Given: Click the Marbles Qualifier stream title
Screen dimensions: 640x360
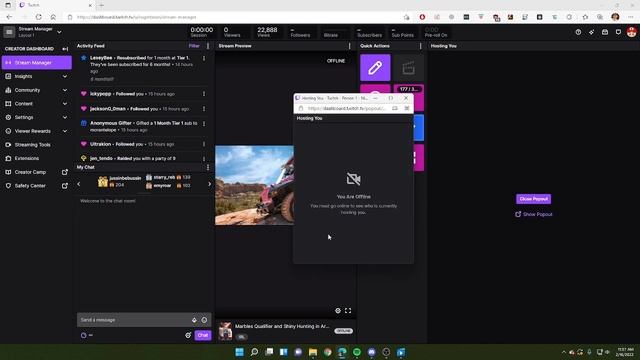Looking at the screenshot, I should (282, 327).
